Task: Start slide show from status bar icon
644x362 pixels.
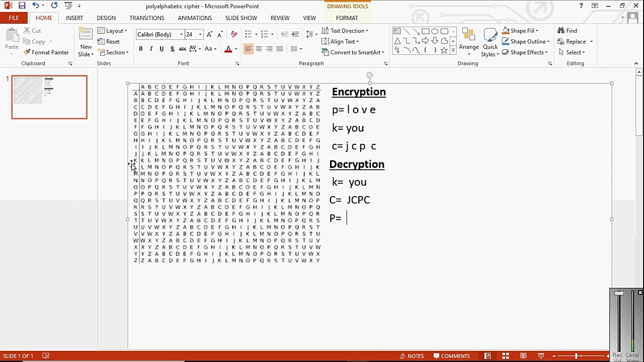Action: (541, 356)
